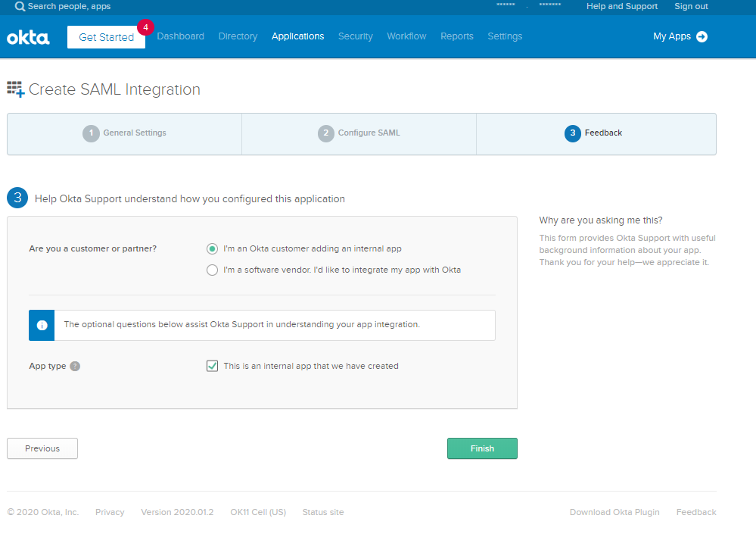Click the Create SAML Integration grid icon
Viewport: 756px width, 534px height.
pyautogui.click(x=15, y=89)
